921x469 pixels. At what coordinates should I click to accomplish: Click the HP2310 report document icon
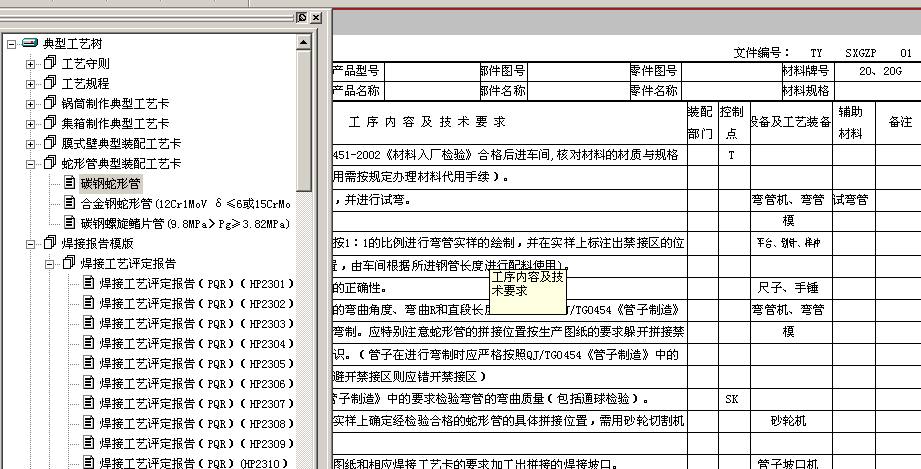(x=89, y=462)
